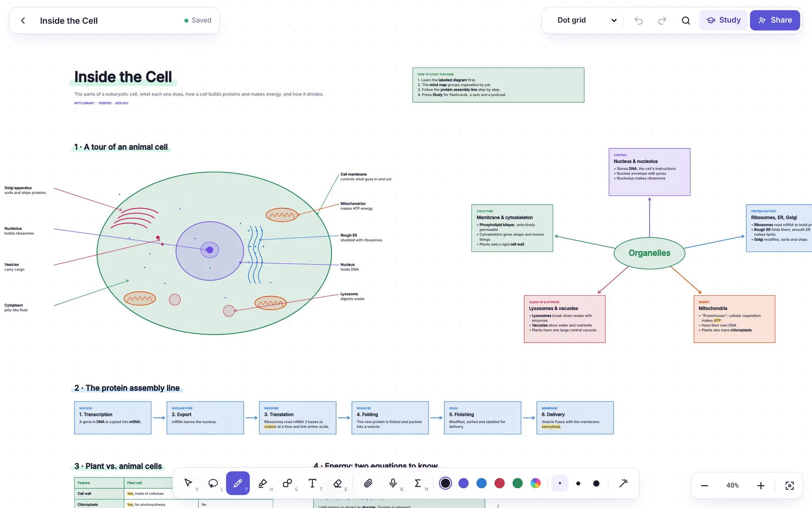Click the 40% zoom level

732,486
